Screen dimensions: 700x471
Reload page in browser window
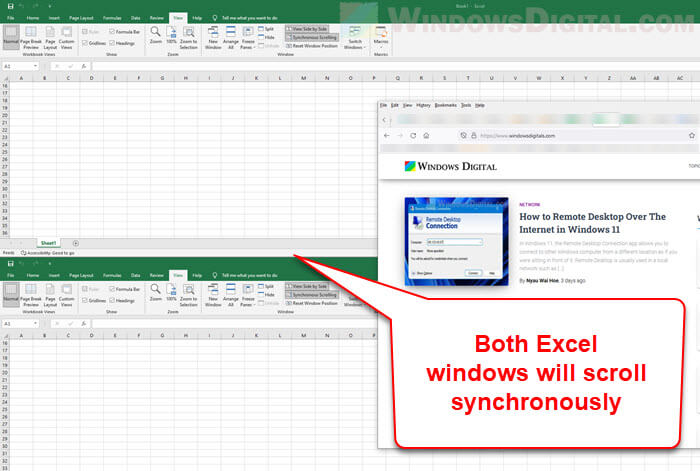tap(413, 136)
